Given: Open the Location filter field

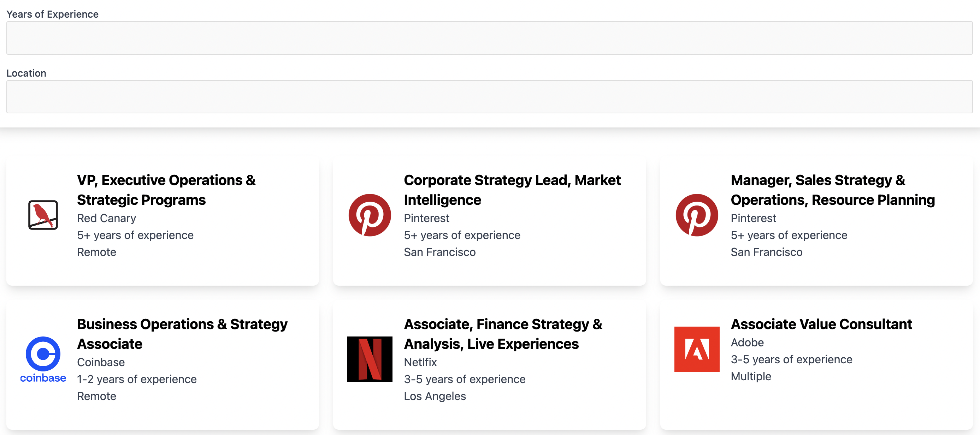Looking at the screenshot, I should [489, 97].
